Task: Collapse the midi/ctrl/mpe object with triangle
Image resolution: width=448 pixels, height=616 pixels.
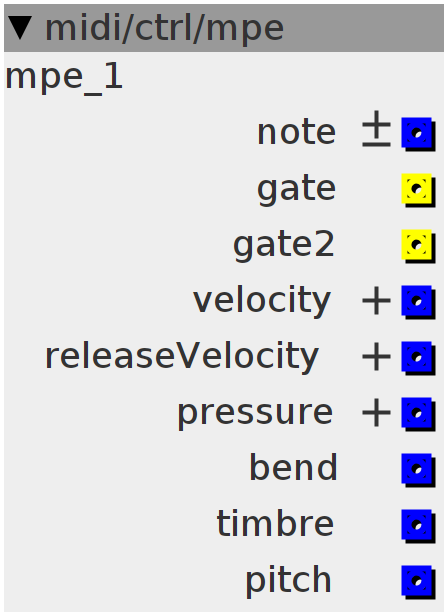Action: tap(20, 28)
